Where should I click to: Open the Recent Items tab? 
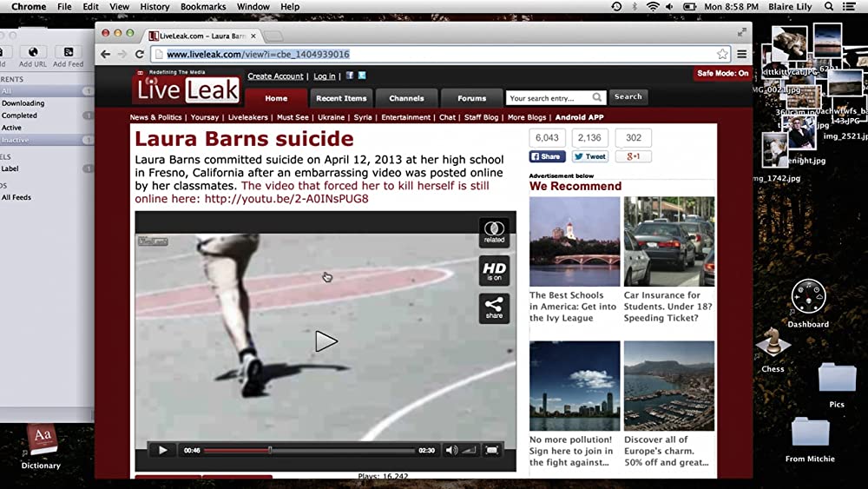click(x=341, y=98)
